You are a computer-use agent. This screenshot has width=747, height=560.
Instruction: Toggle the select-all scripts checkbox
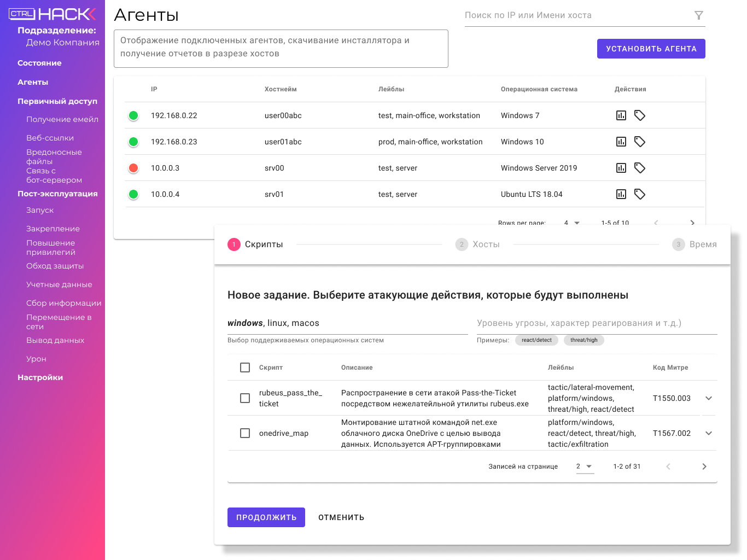245,367
